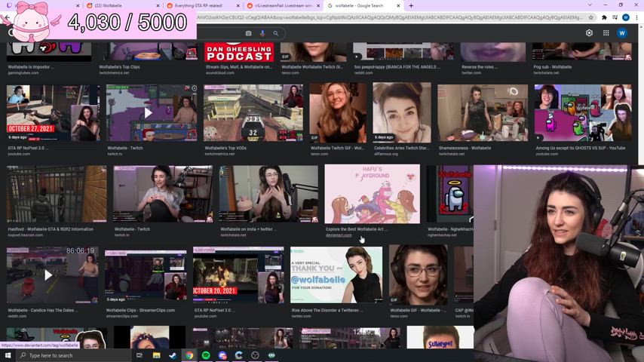Open the Google apps grid icon

pos(606,33)
